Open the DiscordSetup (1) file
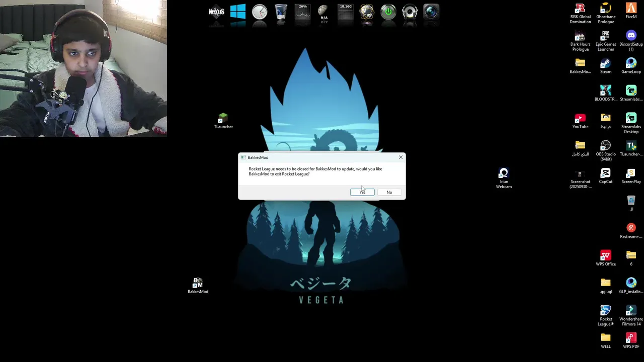The image size is (644, 362). pos(631,41)
